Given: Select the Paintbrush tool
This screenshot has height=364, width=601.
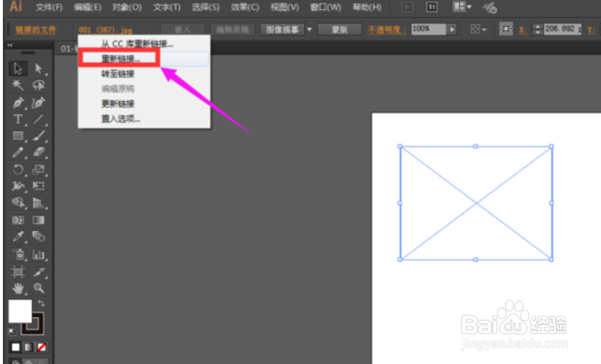Looking at the screenshot, I should [x=38, y=136].
